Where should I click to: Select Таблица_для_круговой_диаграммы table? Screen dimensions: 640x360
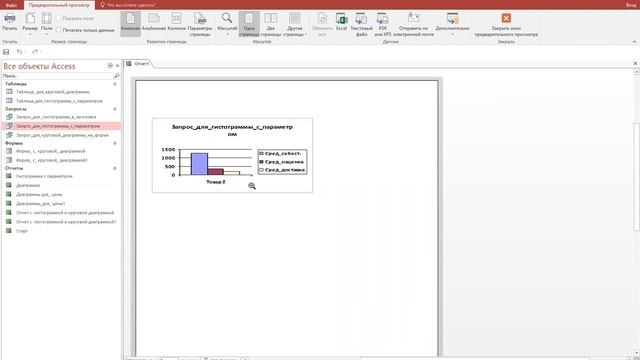[61, 92]
